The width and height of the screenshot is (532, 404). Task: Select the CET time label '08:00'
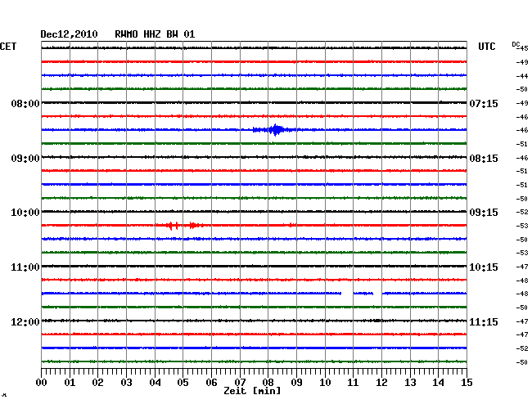point(25,103)
